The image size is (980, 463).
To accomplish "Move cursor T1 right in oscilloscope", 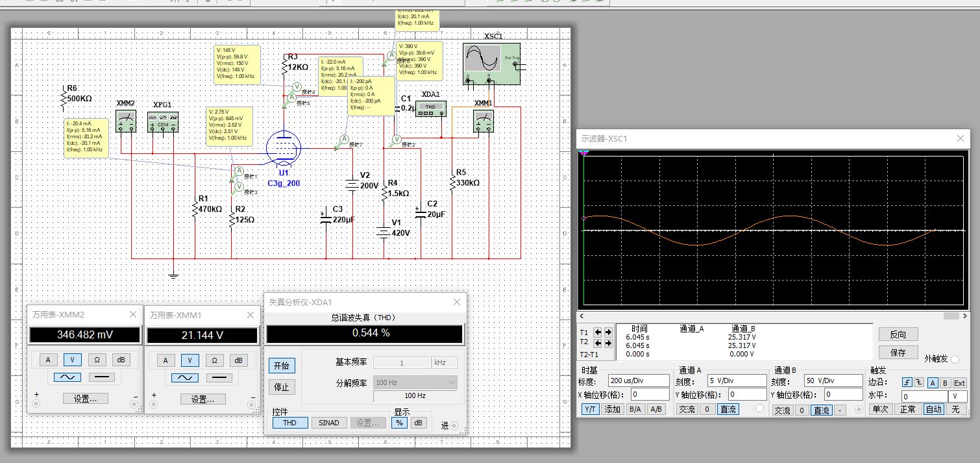I will click(x=608, y=332).
